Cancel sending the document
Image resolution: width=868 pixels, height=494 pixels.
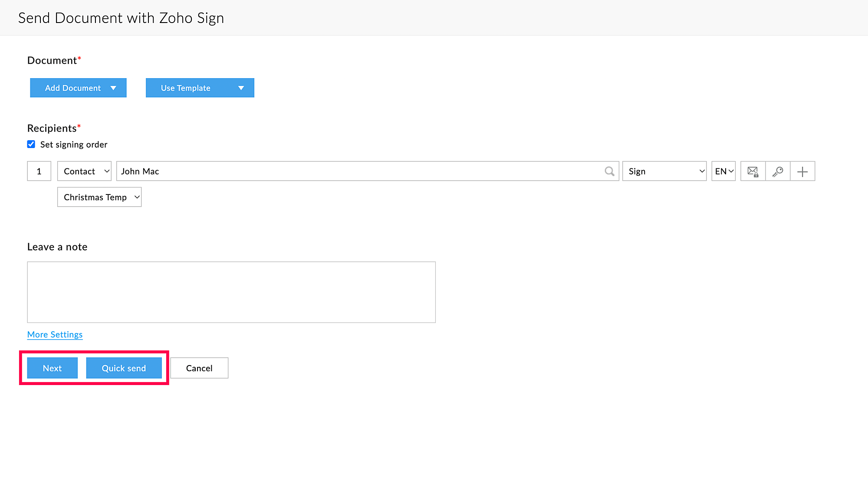click(x=199, y=368)
